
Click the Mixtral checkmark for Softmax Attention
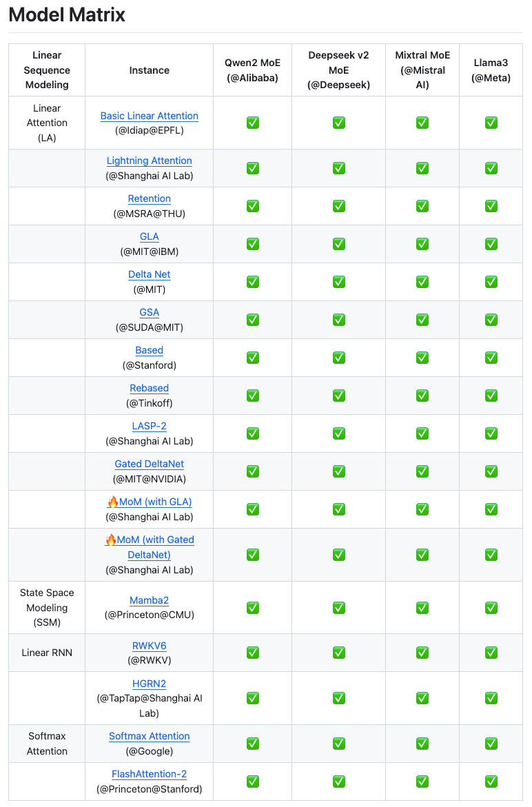[422, 743]
